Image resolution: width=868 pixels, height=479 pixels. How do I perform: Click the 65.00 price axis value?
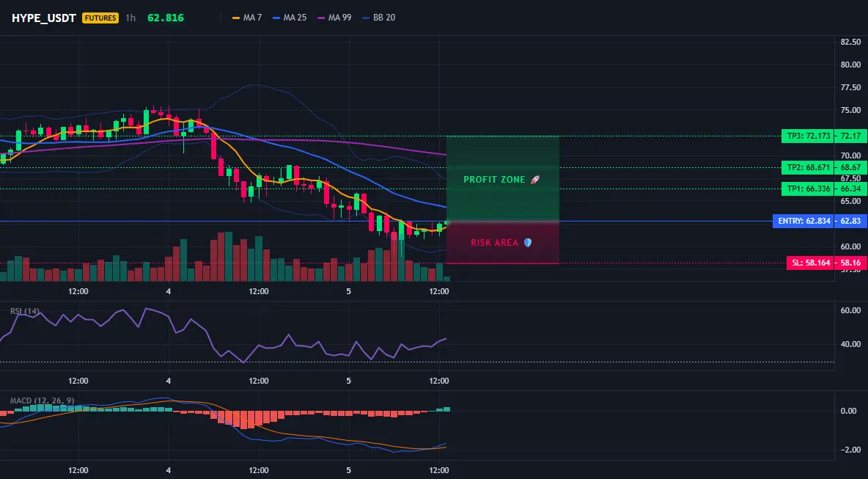[x=850, y=202]
